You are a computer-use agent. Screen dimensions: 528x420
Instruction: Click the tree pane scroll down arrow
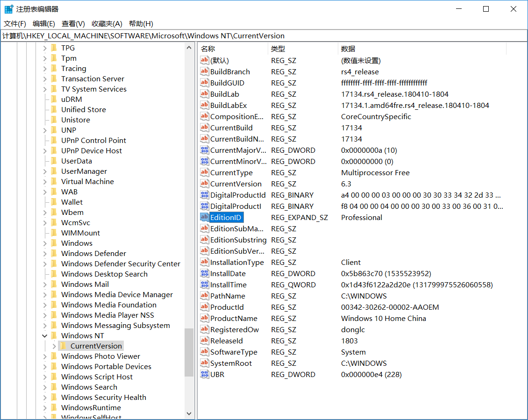[x=189, y=413]
